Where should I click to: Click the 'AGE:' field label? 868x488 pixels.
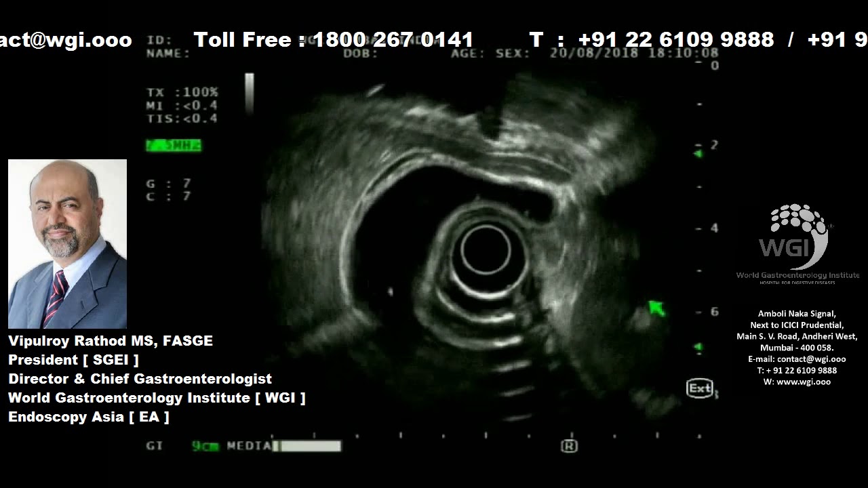click(x=469, y=54)
